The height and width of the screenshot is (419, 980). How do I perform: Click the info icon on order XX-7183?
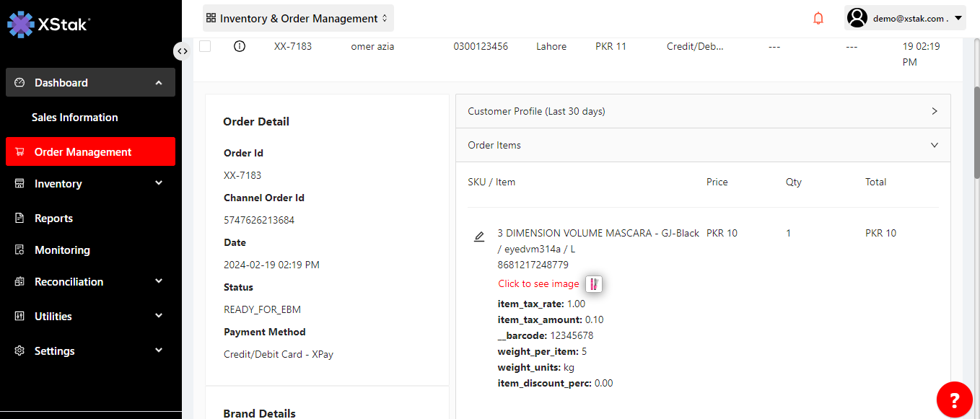coord(240,46)
